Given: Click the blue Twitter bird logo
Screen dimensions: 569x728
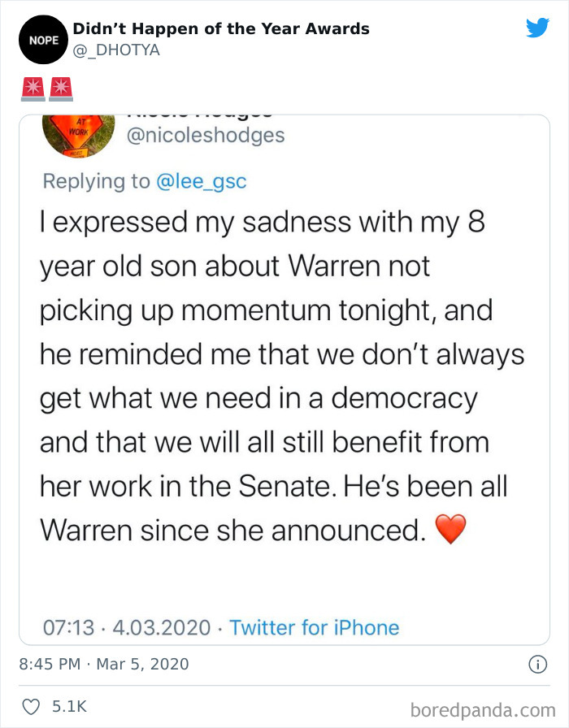Looking at the screenshot, I should click(536, 28).
